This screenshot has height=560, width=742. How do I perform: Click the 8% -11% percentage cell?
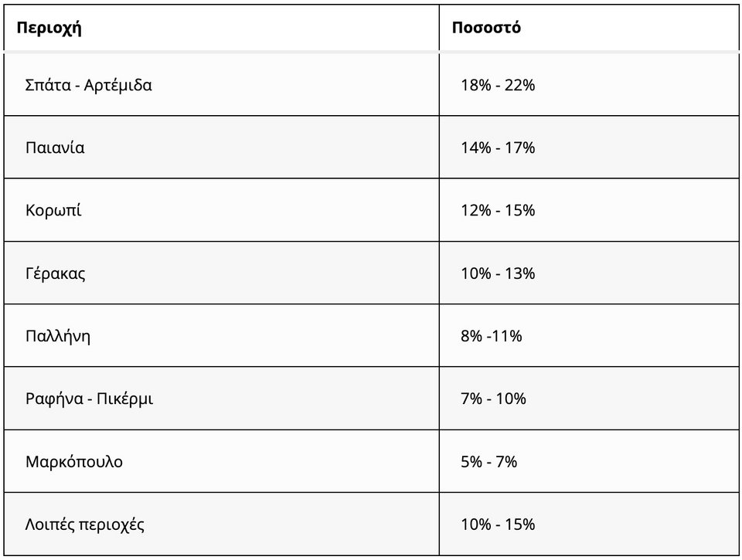(492, 336)
